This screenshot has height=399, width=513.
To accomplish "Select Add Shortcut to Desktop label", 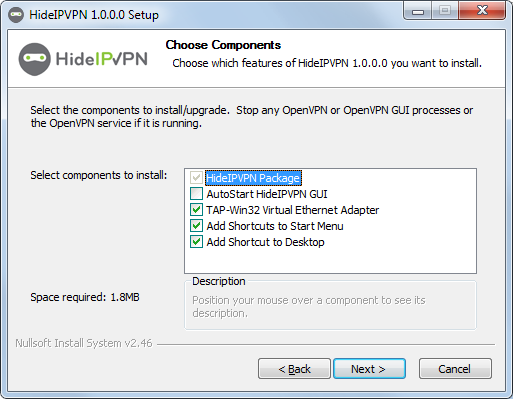I will tap(265, 242).
